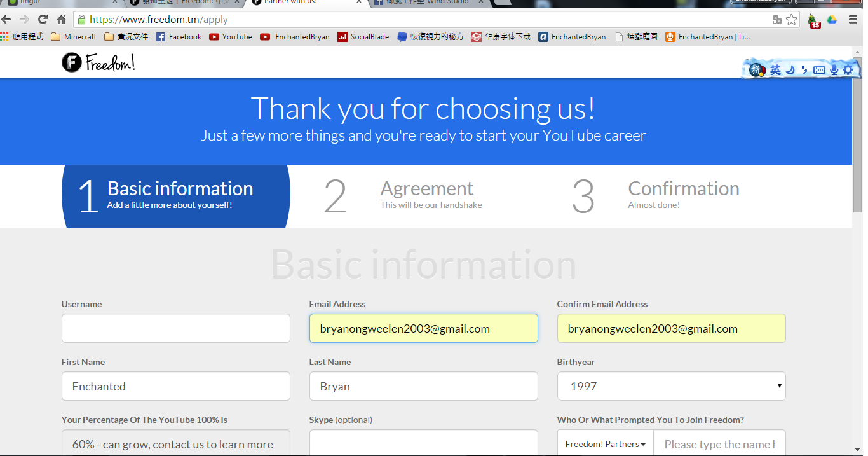Click into the Username input field
The width and height of the screenshot is (868, 456).
tap(175, 328)
